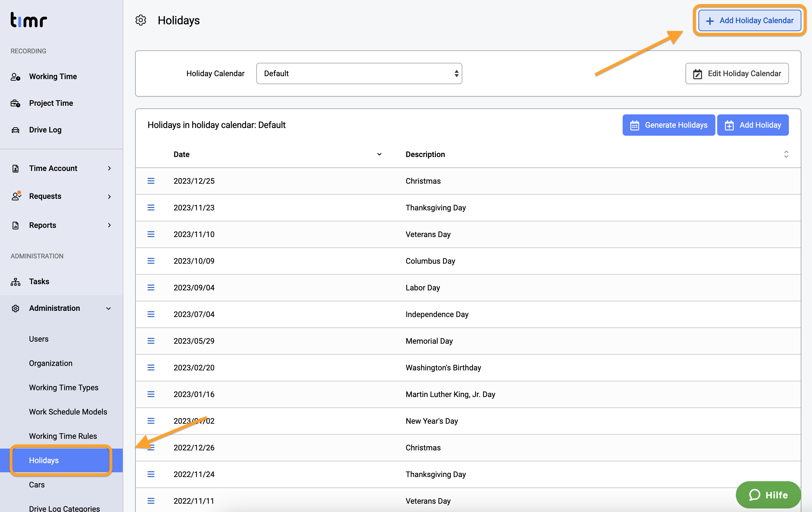Select Holidays in the sidebar
Screen dimensions: 812x512
pyautogui.click(x=61, y=460)
